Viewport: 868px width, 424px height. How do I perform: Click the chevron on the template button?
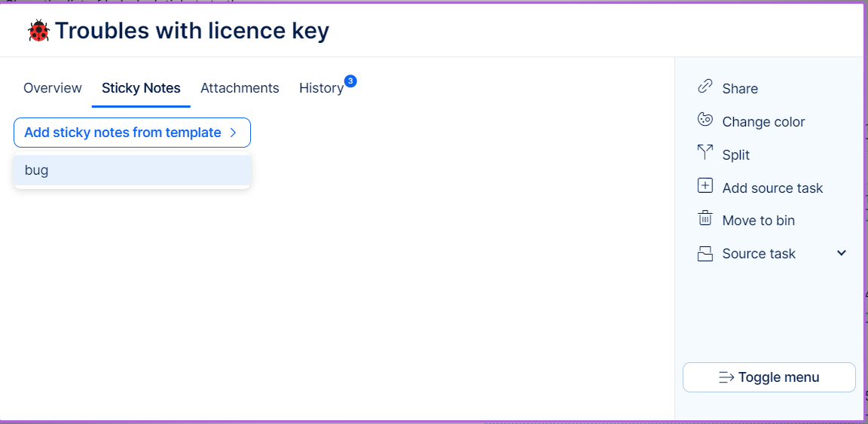point(234,133)
